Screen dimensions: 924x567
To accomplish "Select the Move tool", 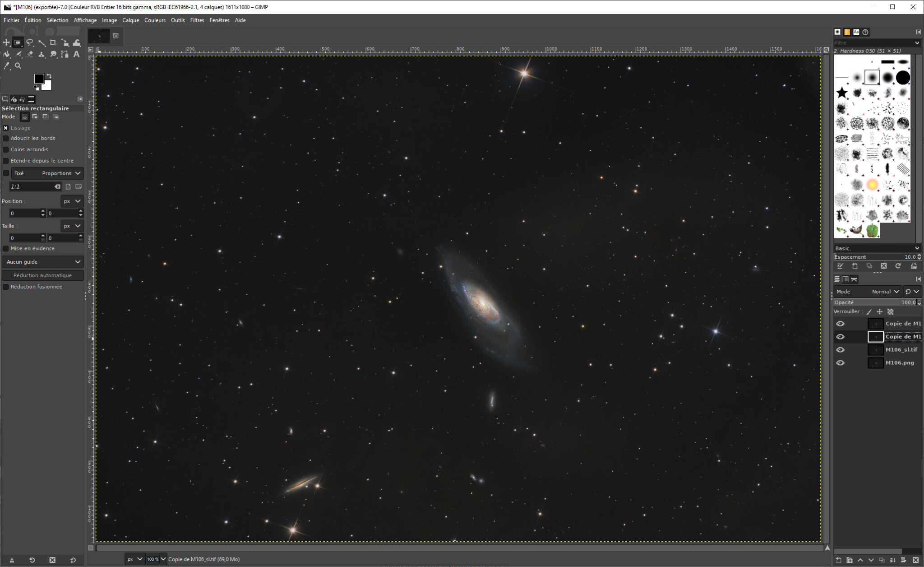I will pos(6,42).
